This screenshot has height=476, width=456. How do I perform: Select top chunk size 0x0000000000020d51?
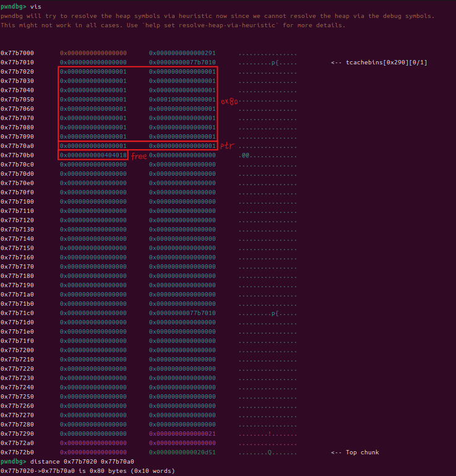click(x=183, y=452)
